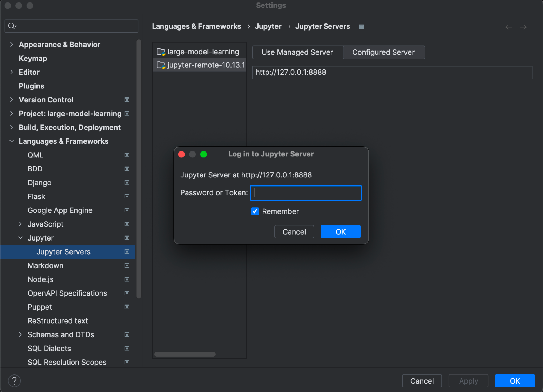The height and width of the screenshot is (392, 543).
Task: Expand the Editor section
Action: (x=12, y=72)
